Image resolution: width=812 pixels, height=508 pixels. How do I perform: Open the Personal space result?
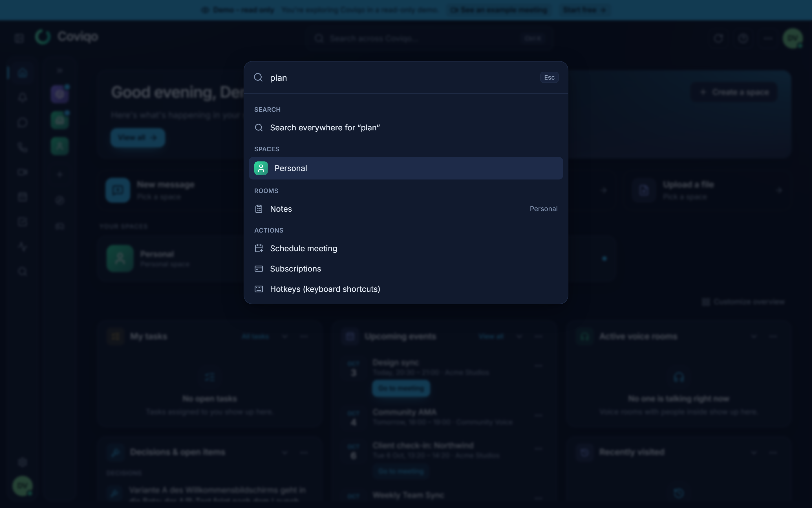click(406, 168)
